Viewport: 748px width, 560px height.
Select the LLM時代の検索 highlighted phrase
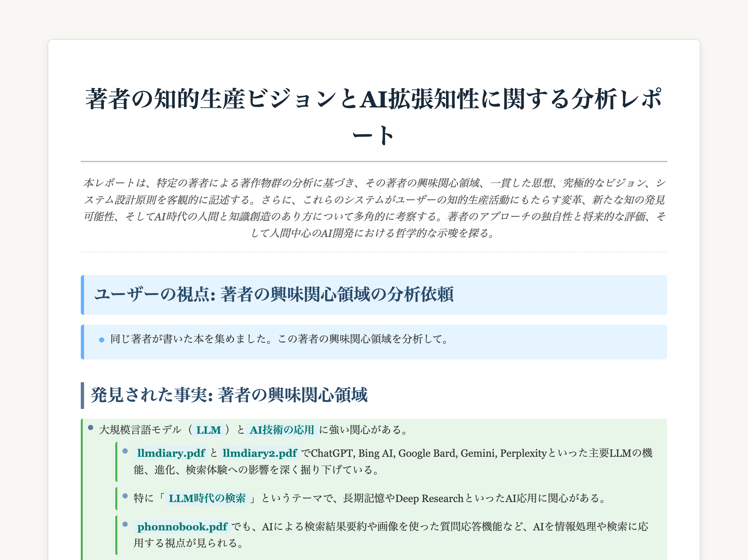point(207,498)
